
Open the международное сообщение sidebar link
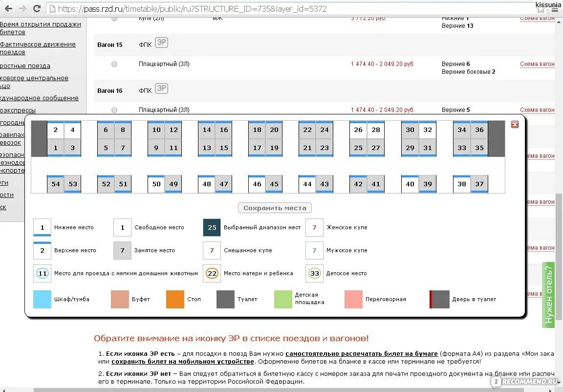pyautogui.click(x=39, y=98)
